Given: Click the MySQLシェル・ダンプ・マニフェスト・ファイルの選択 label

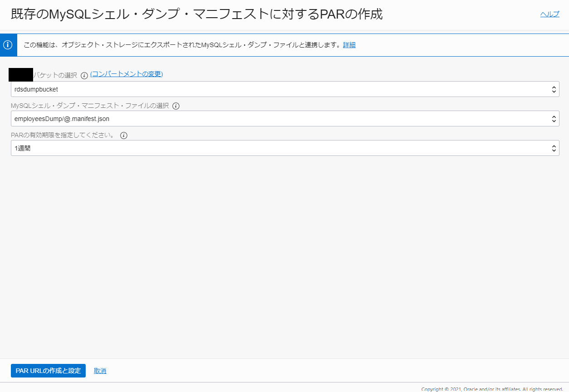Looking at the screenshot, I should 90,106.
